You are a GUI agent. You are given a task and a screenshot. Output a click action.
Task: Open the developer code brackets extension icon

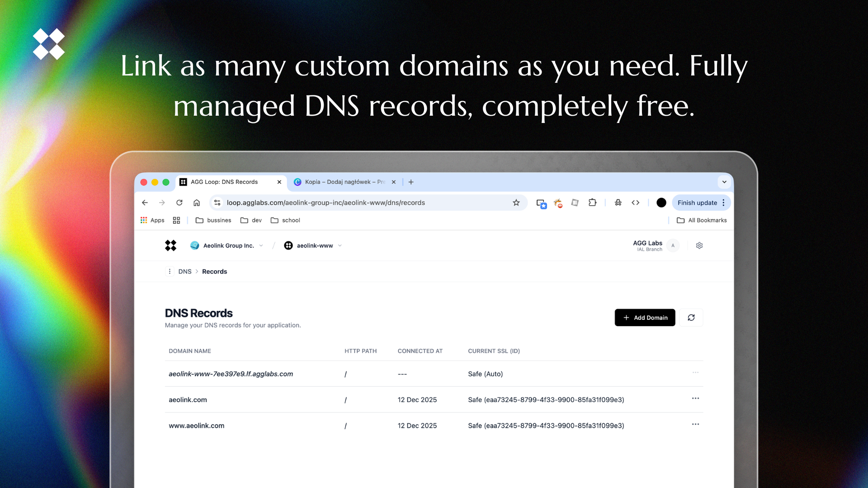point(635,203)
